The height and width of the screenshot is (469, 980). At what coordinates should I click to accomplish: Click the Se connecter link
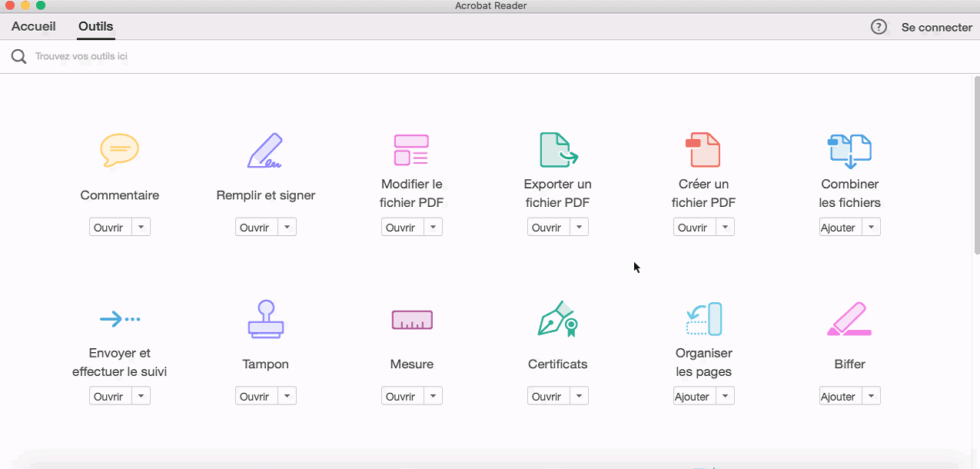pyautogui.click(x=937, y=27)
